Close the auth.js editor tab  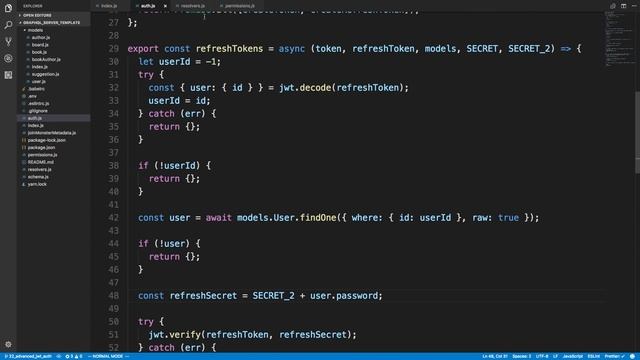[x=165, y=6]
